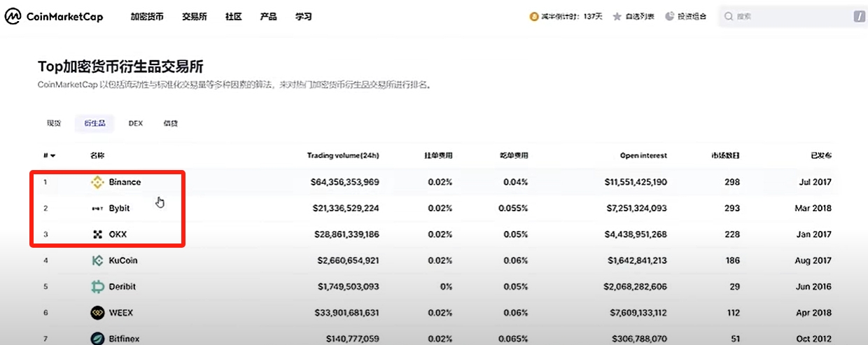Focus the 搜索 search input field
This screenshot has height=345, width=868.
(x=791, y=16)
